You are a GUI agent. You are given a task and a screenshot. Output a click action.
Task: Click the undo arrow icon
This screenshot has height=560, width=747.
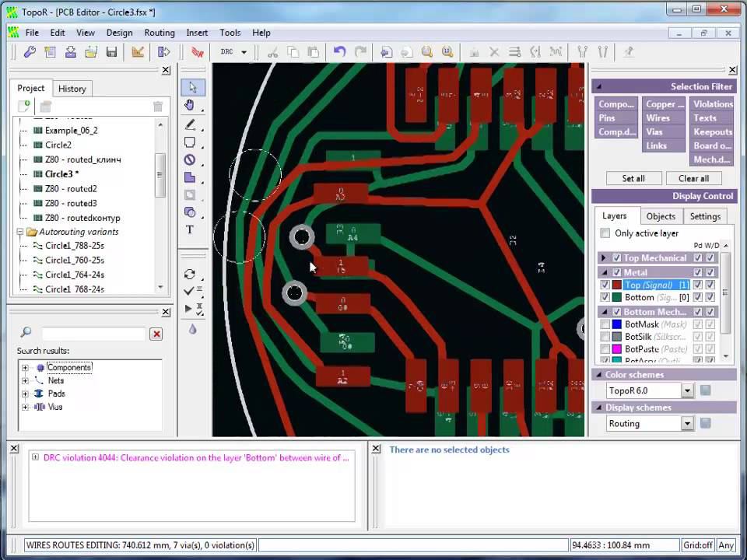point(340,51)
